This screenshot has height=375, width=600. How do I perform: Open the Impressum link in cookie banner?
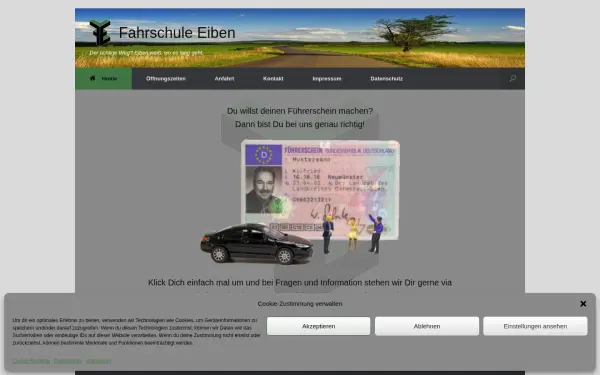98,361
